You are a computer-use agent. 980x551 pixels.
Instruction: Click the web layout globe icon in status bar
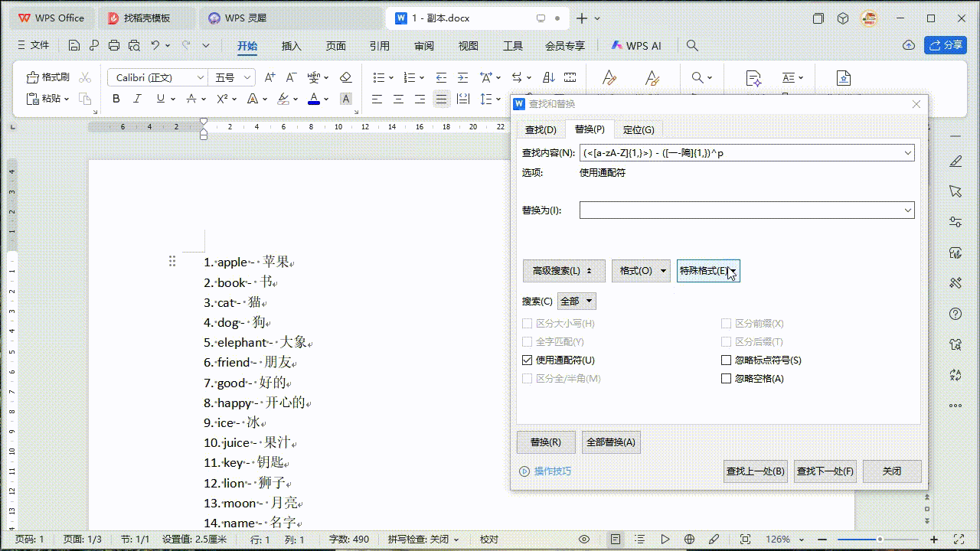(x=689, y=540)
